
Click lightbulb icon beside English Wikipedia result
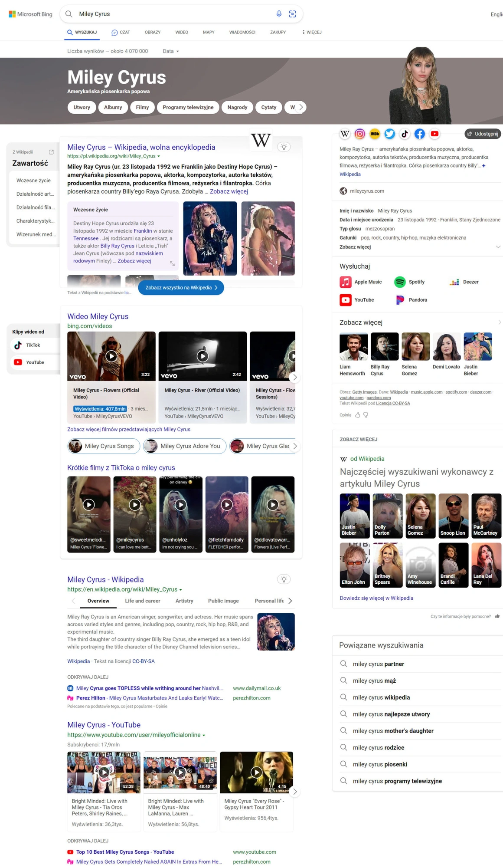click(284, 579)
